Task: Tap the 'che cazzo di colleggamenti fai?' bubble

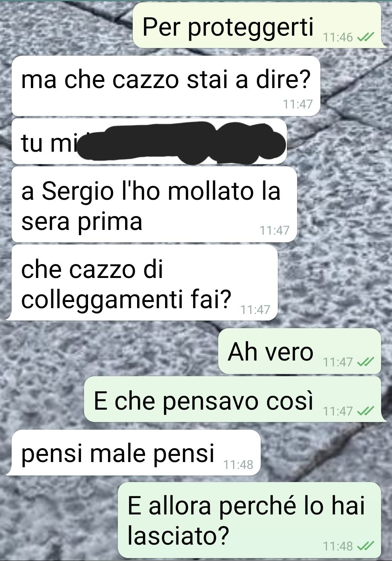Action: point(145,283)
